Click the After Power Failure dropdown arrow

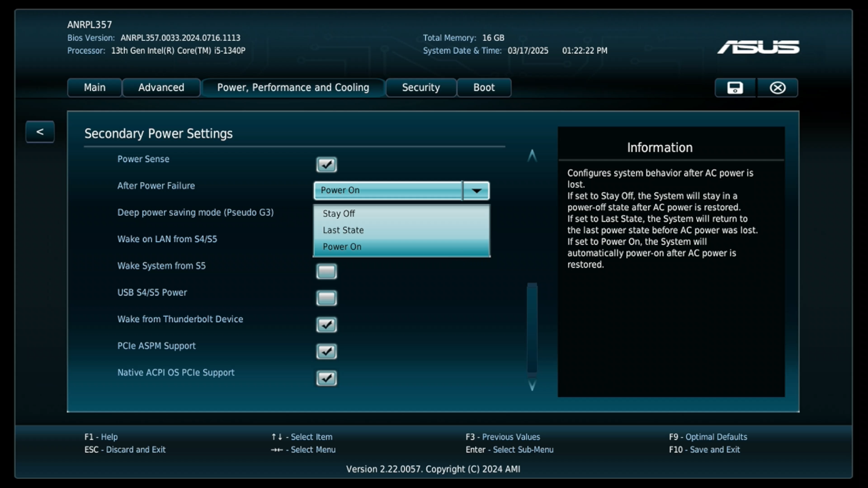pos(477,190)
